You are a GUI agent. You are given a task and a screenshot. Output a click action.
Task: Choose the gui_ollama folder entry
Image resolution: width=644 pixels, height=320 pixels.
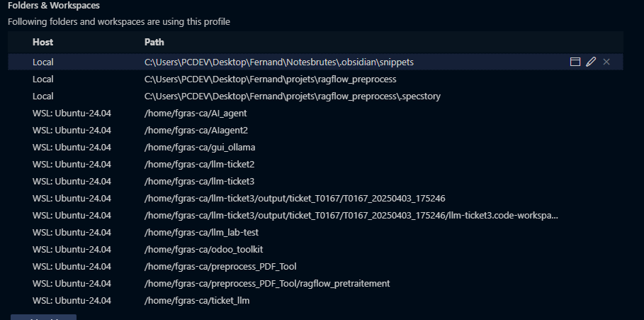tap(200, 148)
